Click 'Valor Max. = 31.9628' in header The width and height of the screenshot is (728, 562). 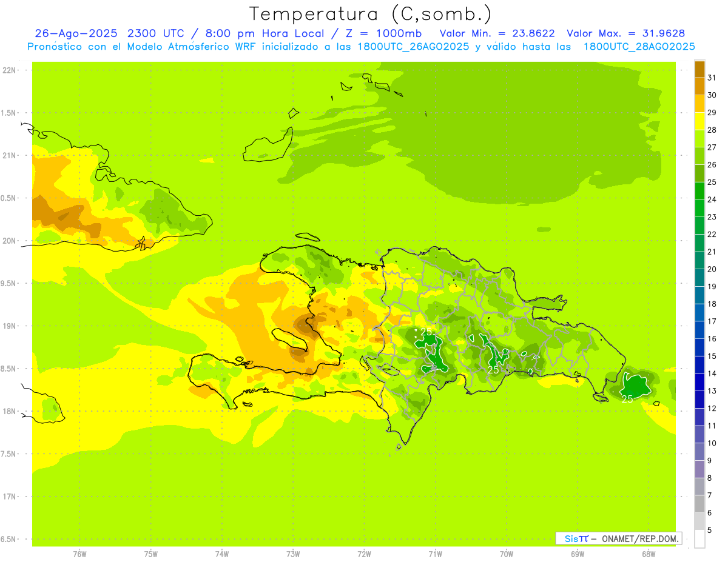point(625,33)
